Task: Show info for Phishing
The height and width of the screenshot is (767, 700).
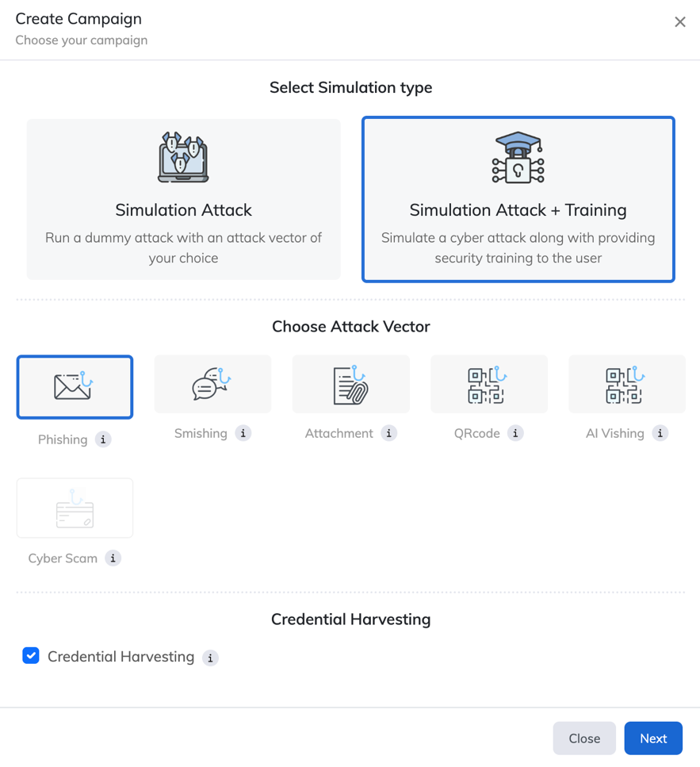Action: coord(103,439)
